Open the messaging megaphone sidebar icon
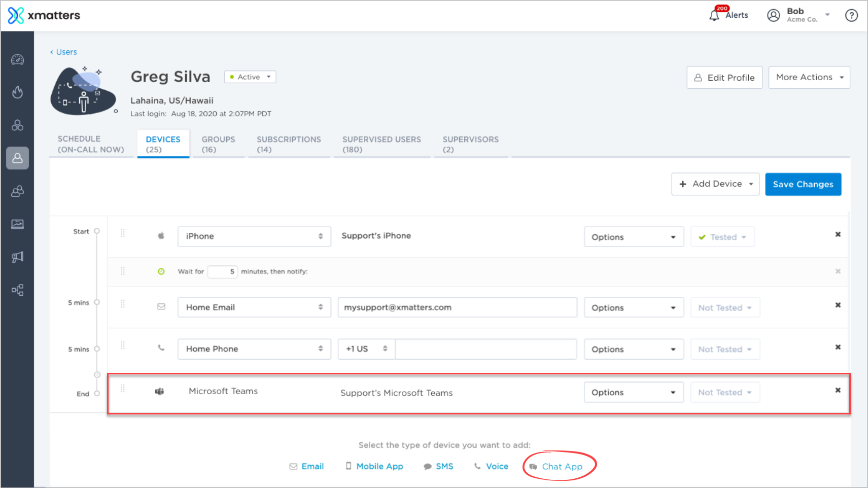This screenshot has width=868, height=488. pos(18,257)
